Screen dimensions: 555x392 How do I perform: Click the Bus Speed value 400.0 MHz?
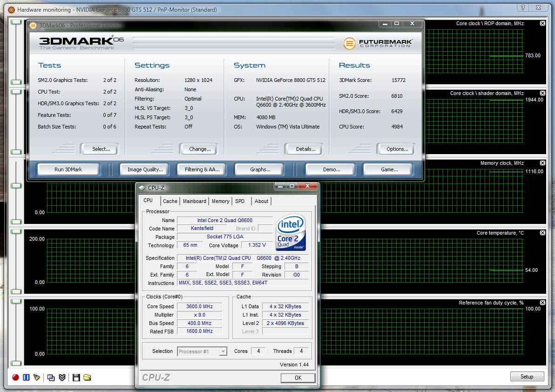(199, 323)
